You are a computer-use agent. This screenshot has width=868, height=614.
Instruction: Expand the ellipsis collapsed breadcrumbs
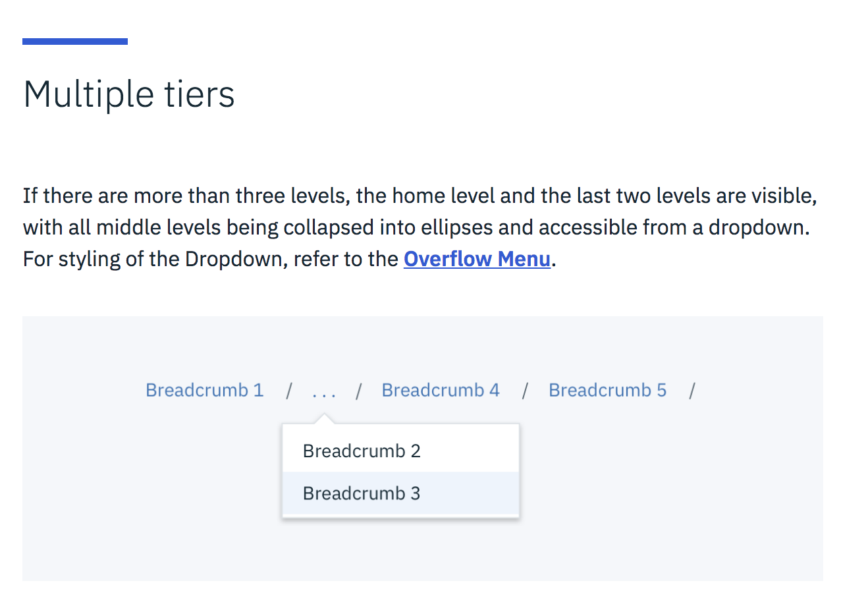pos(324,393)
